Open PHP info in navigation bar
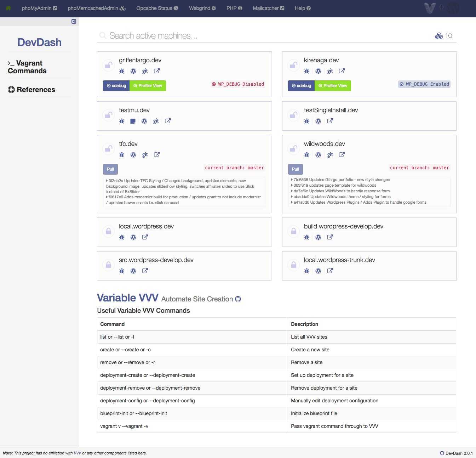This screenshot has height=458, width=476. 234,8
